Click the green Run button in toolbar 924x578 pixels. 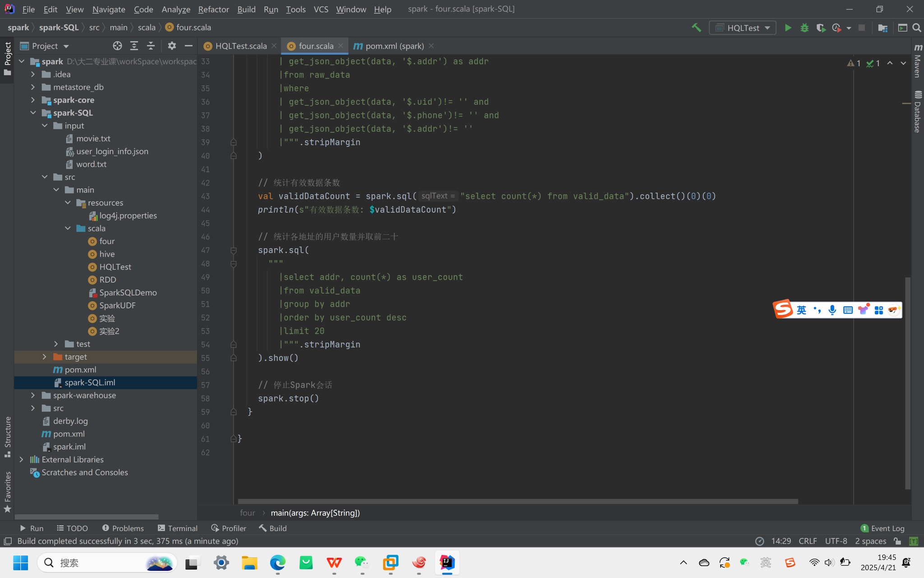(x=788, y=28)
